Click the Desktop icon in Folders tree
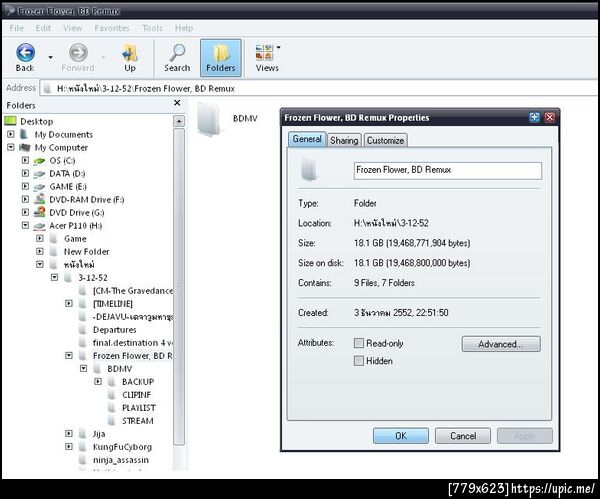 coord(10,121)
